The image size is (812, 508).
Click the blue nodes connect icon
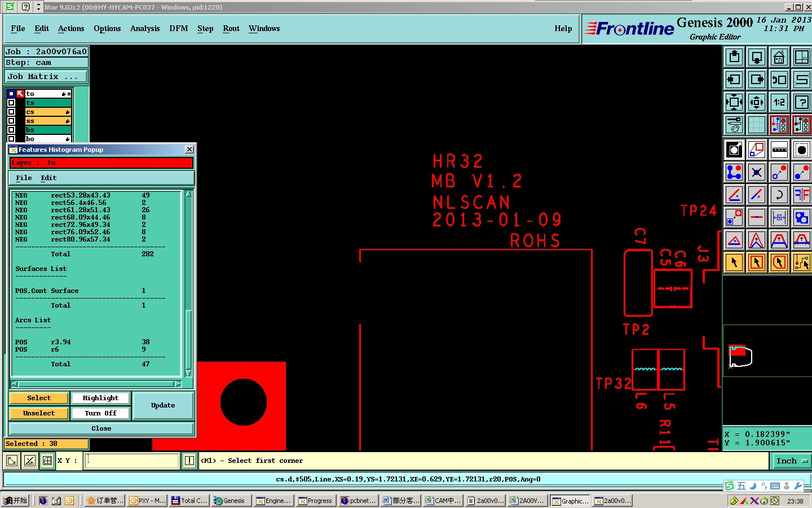coord(734,172)
